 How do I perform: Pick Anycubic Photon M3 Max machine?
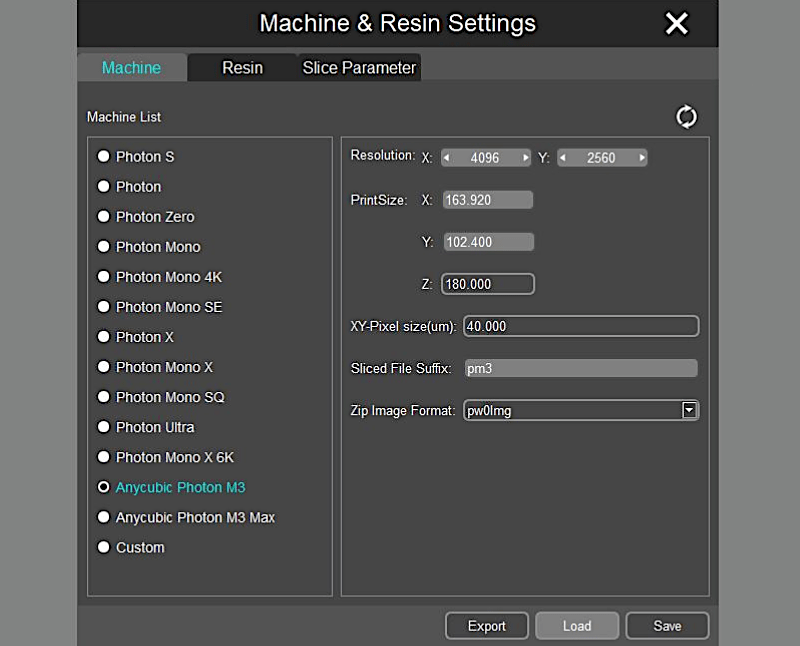point(104,517)
